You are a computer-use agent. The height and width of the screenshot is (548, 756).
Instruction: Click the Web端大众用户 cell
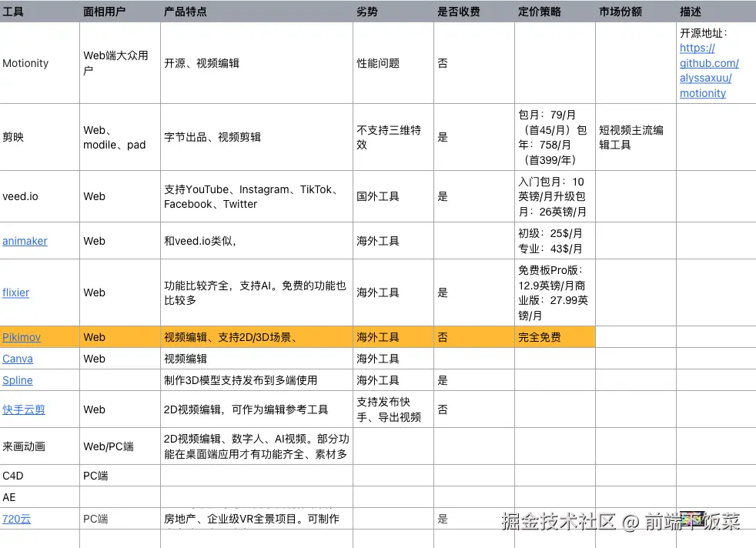(x=120, y=63)
